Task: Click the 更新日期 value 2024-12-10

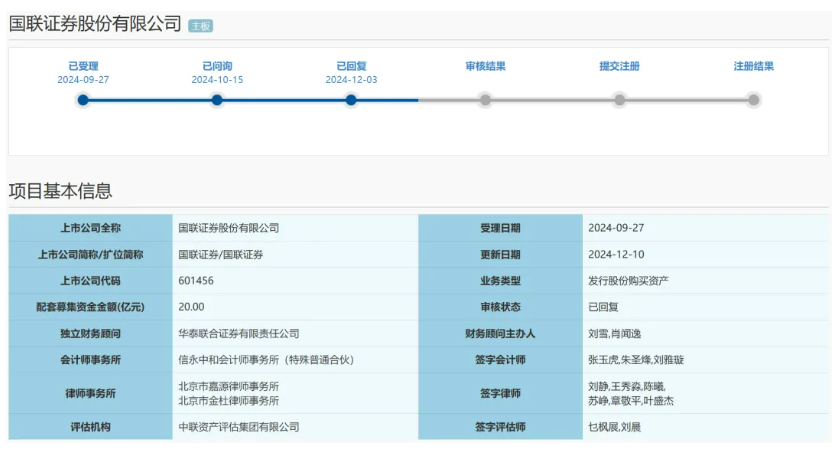Action: tap(616, 254)
